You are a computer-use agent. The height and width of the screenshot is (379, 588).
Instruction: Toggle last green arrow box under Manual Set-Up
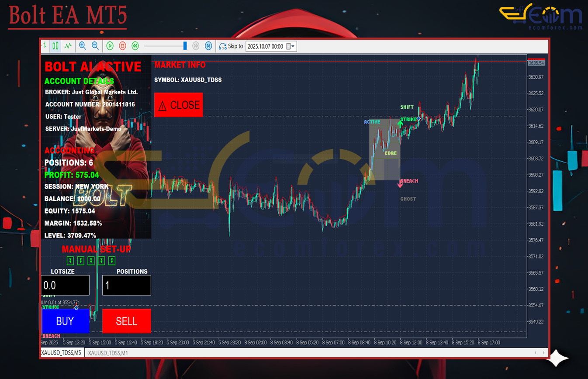112,261
